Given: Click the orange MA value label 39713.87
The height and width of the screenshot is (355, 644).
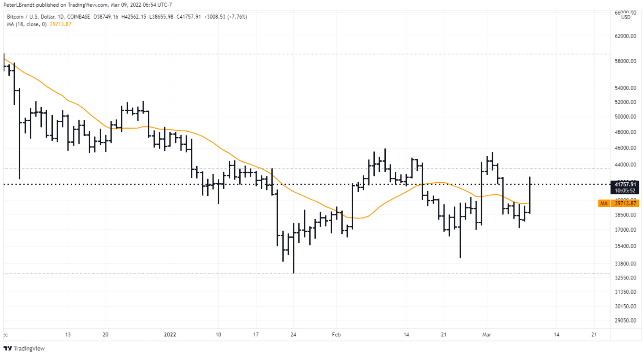Looking at the screenshot, I should (x=625, y=203).
